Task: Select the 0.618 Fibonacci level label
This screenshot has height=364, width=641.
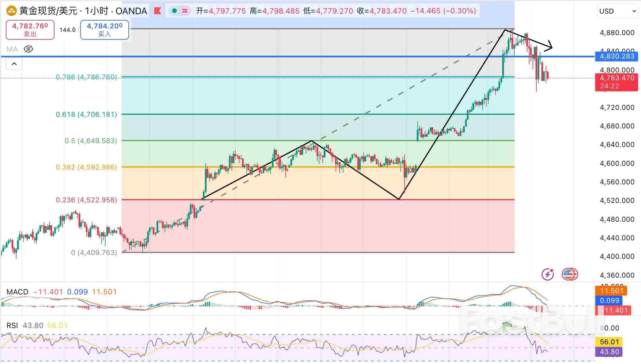Action: tap(86, 114)
